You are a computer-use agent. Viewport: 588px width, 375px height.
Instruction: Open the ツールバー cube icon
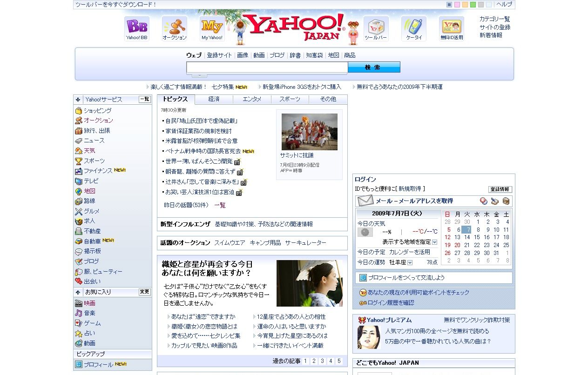[376, 28]
